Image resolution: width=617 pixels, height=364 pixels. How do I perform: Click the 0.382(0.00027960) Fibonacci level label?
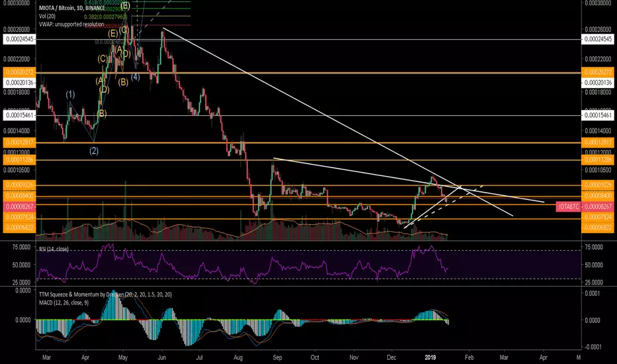(x=105, y=17)
